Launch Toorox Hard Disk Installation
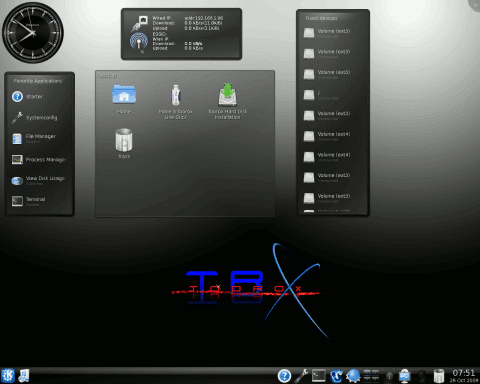Screen dimensions: 480x384 point(227,101)
